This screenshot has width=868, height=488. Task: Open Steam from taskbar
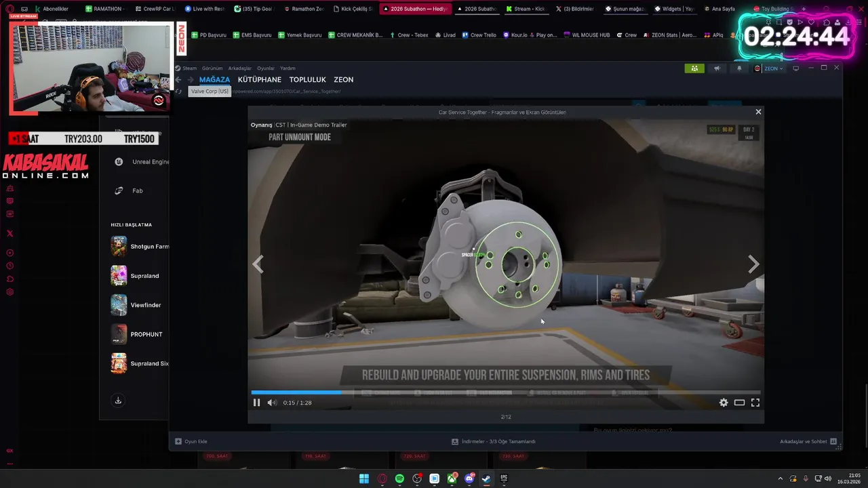486,479
